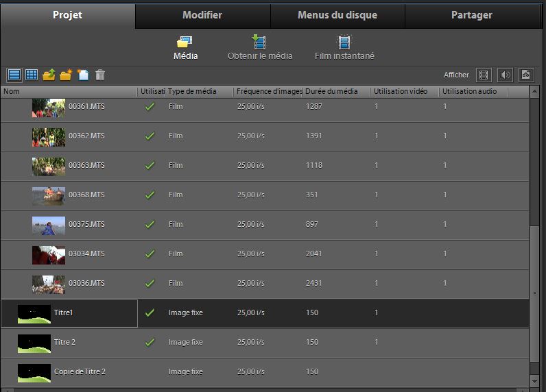Sort by Type de média column

click(x=199, y=91)
